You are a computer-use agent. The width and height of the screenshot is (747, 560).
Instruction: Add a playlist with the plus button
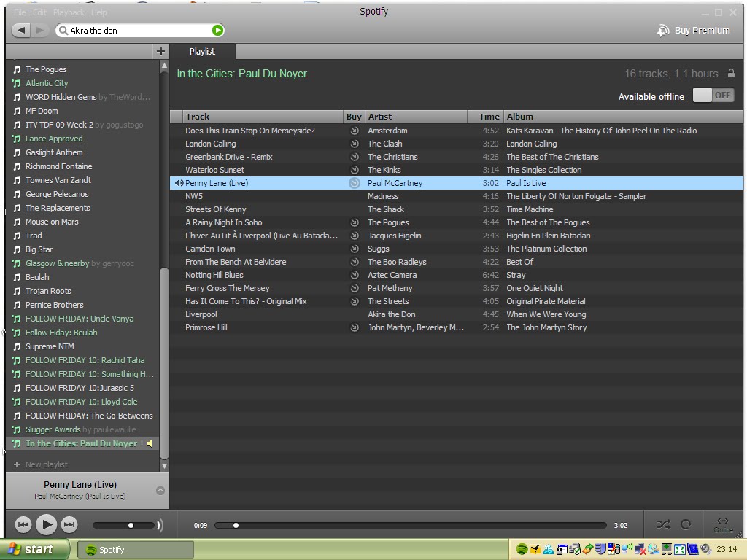(160, 51)
